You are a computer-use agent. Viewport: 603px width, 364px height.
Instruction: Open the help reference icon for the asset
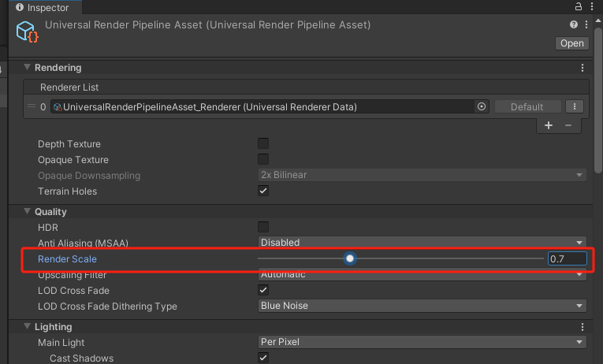573,26
